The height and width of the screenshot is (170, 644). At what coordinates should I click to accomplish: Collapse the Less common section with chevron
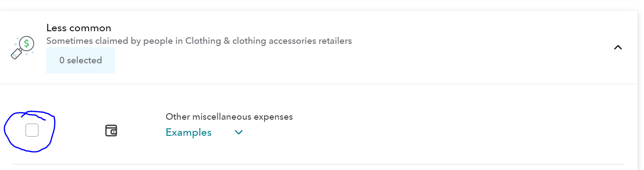(618, 47)
